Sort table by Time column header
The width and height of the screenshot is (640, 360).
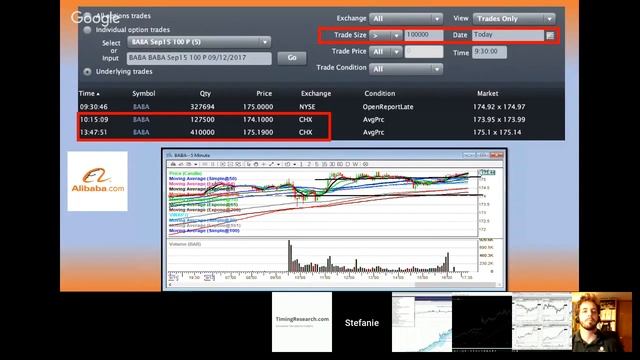tap(89, 93)
